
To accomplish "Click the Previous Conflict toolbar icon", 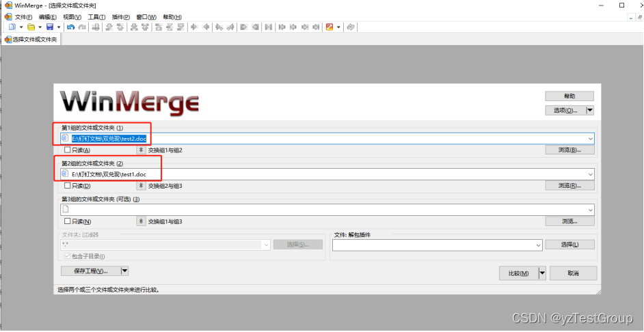I will 145,27.
